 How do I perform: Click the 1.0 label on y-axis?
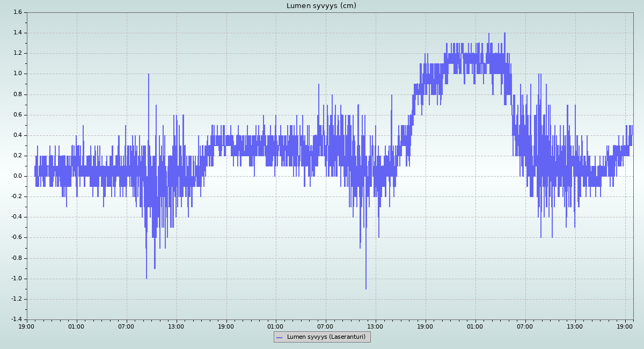tap(17, 74)
